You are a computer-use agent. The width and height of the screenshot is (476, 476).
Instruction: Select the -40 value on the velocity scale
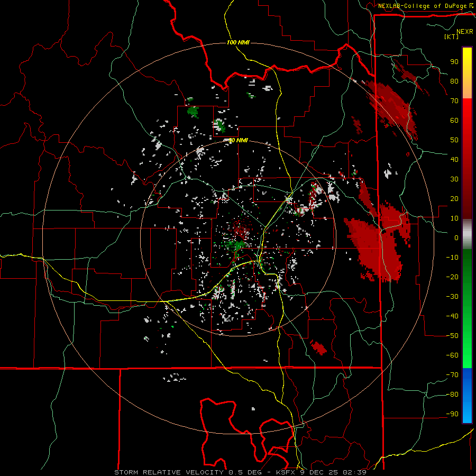[x=452, y=316]
